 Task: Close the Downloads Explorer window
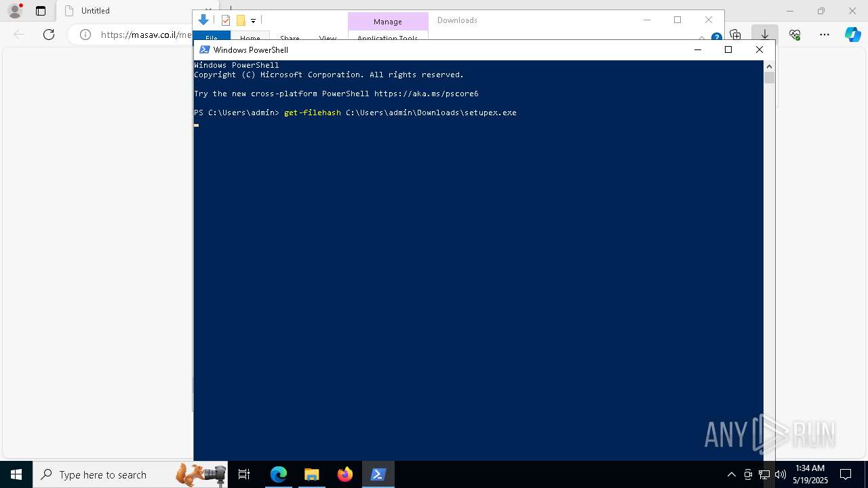click(709, 20)
